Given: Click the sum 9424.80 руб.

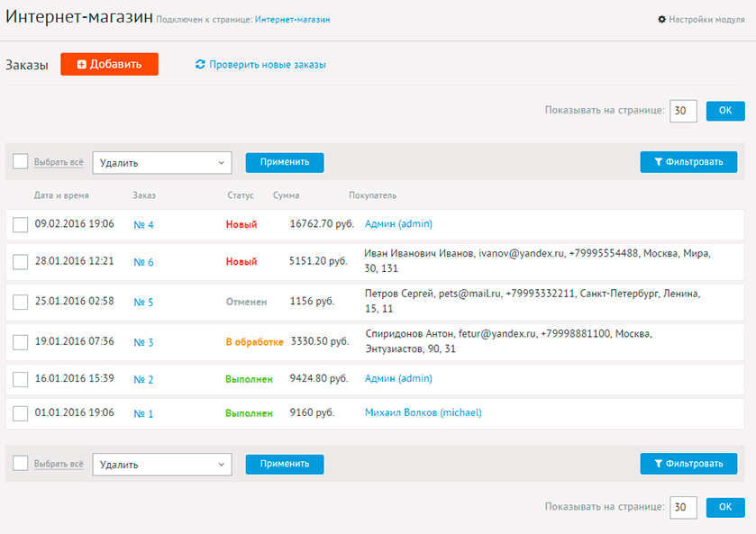Looking at the screenshot, I should click(x=319, y=379).
